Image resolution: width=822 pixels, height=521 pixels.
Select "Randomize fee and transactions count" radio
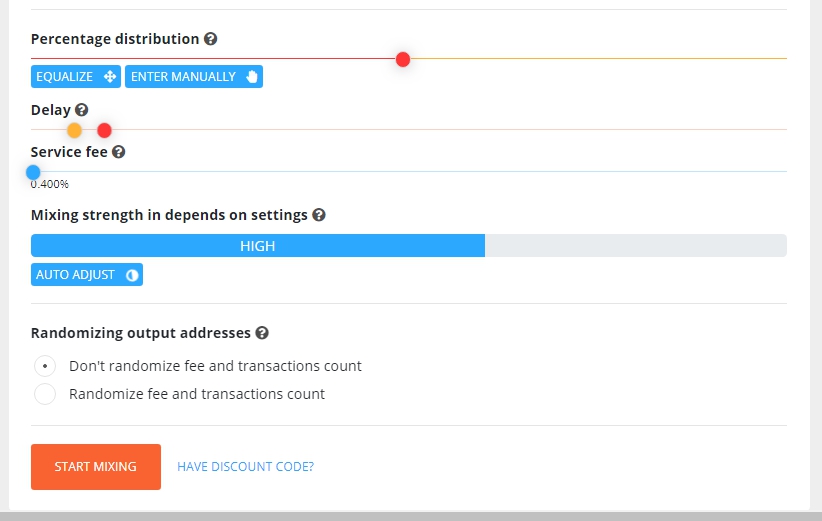[45, 394]
